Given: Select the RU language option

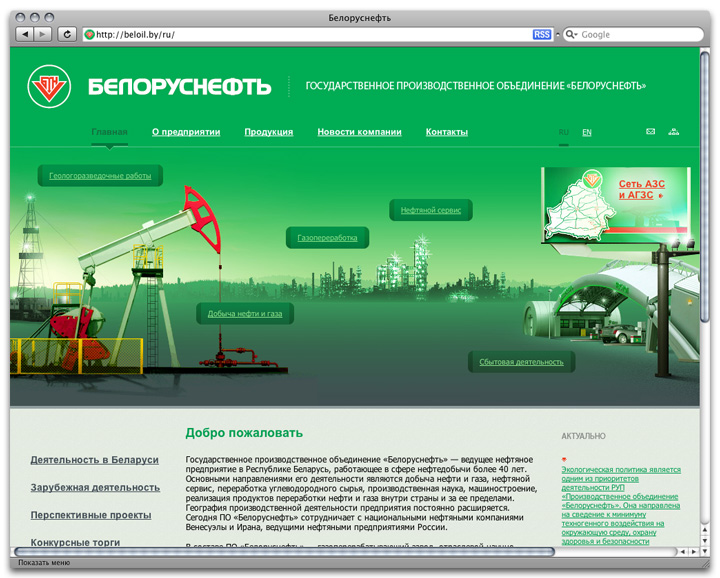Looking at the screenshot, I should point(564,132).
